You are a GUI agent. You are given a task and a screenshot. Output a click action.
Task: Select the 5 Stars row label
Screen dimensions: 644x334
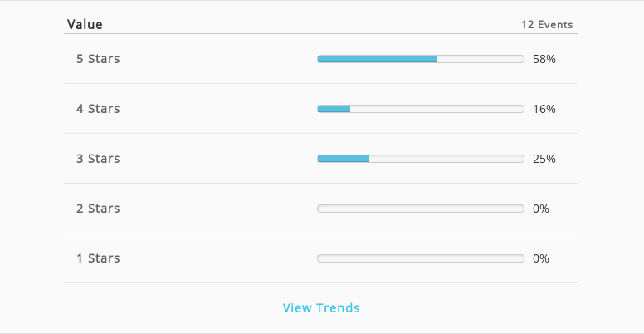point(98,59)
